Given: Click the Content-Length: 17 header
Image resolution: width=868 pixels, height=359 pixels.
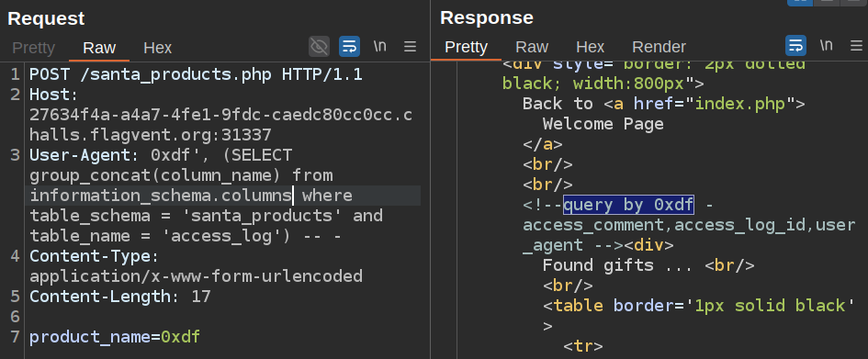Looking at the screenshot, I should [120, 297].
